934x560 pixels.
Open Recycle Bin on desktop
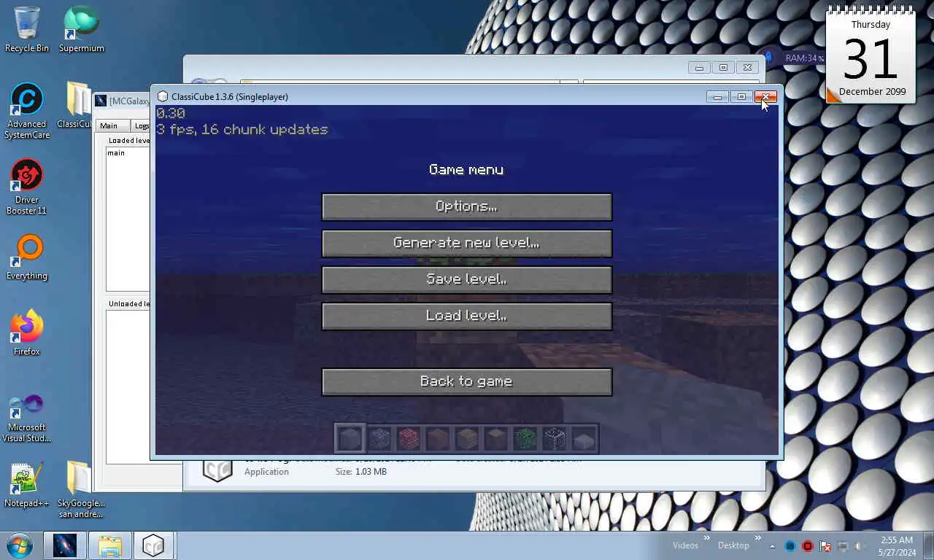coord(27,29)
